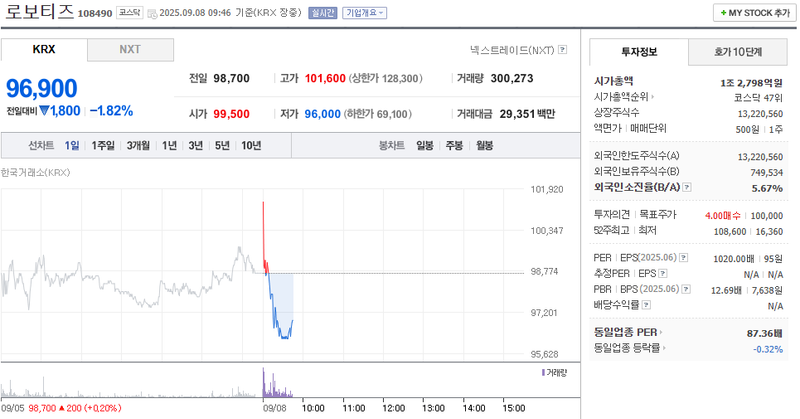Expand the 동일업종 등락률 arrow link
This screenshot has height=419, width=800.
[629, 348]
